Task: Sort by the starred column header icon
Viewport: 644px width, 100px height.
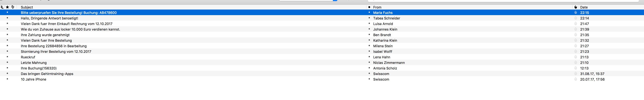Action: click(x=7, y=7)
